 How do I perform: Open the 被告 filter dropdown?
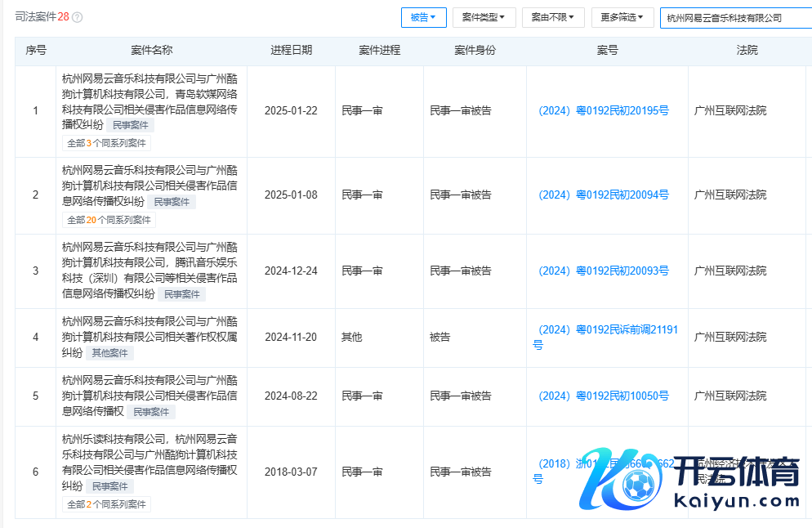[423, 17]
